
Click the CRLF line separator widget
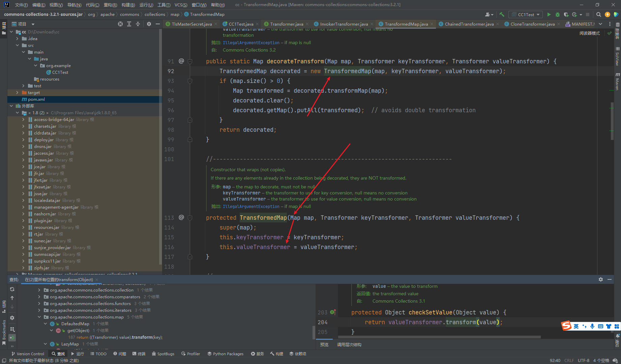569,360
